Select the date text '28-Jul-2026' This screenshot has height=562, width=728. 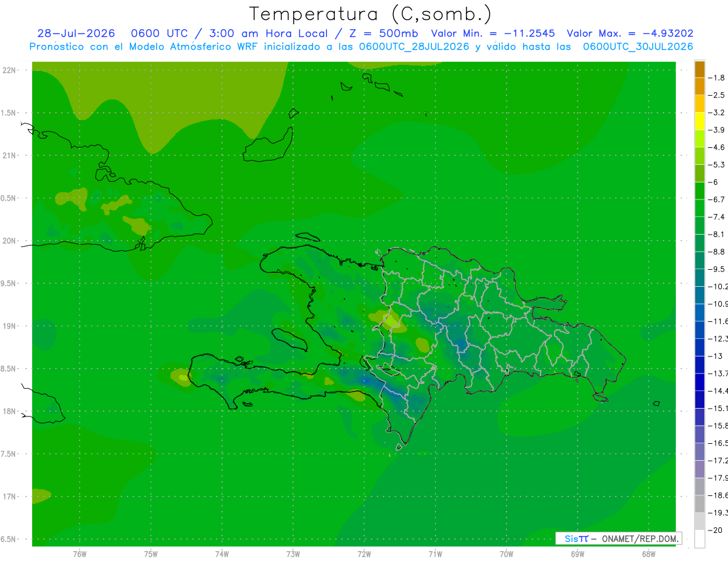click(x=76, y=33)
